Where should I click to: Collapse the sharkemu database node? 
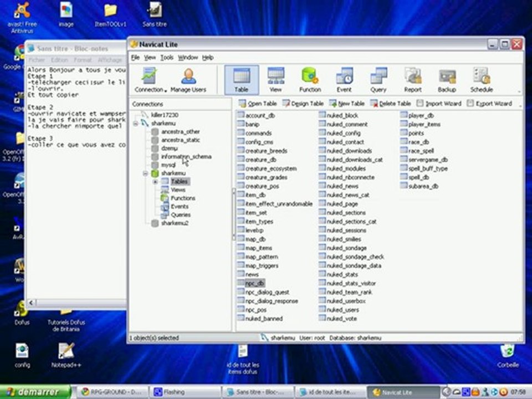point(145,173)
